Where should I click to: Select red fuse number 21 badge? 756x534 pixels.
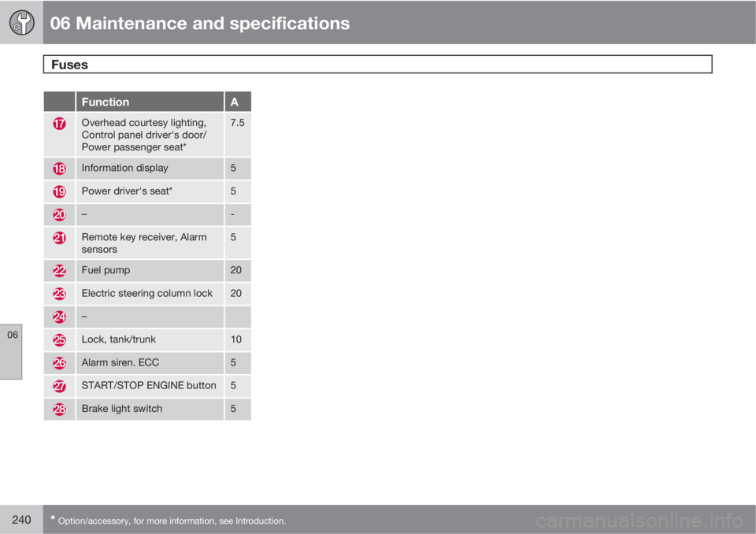59,237
